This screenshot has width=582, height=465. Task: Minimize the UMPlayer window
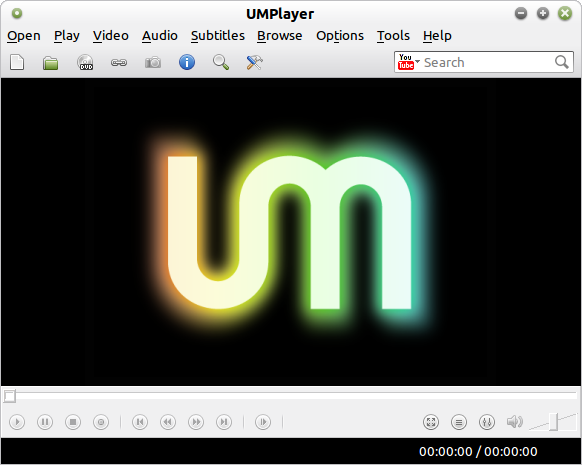point(521,14)
